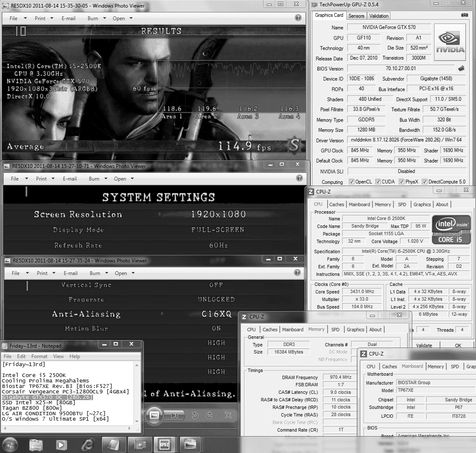476x453 pixels.
Task: Rotate image counterclockwise in Photo Viewer
Action: 195,415
